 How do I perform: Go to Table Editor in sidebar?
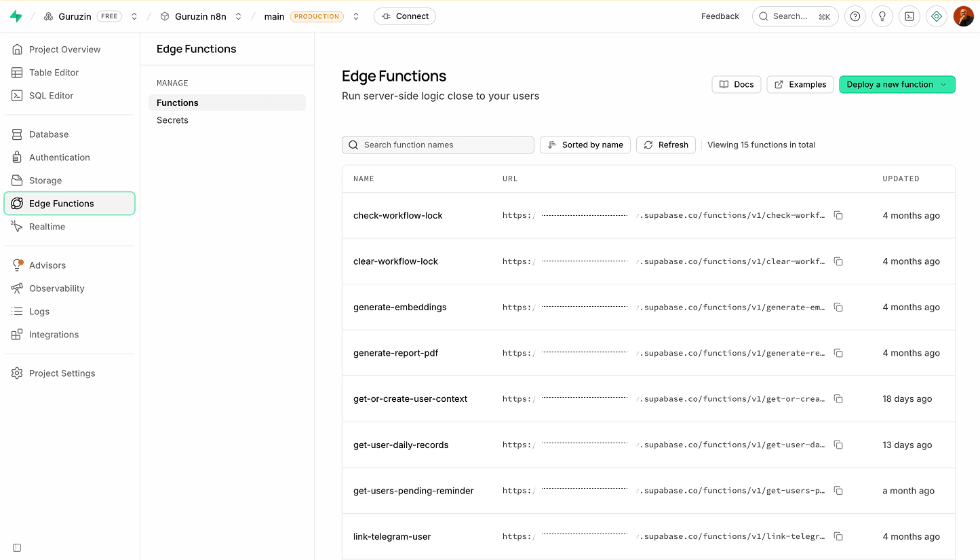point(54,73)
